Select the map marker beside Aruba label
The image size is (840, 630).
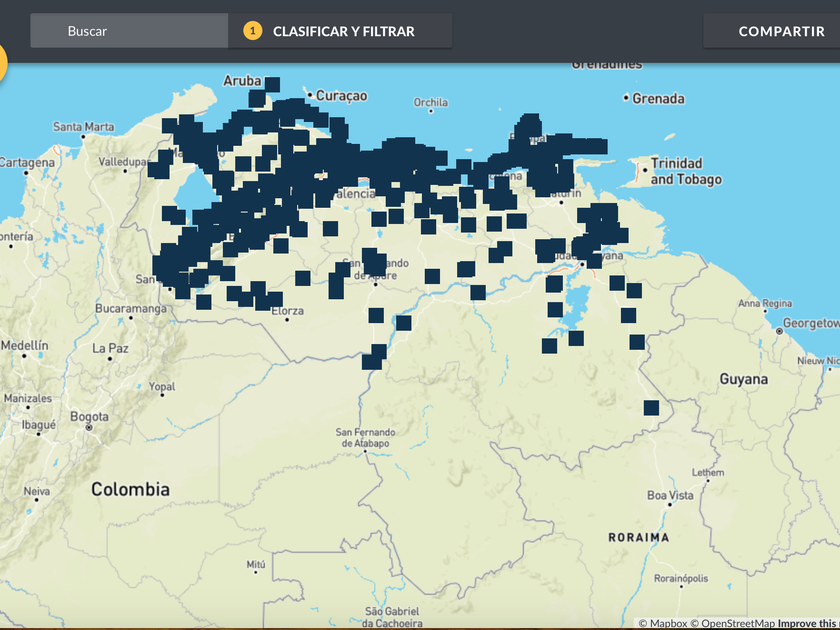(x=272, y=84)
